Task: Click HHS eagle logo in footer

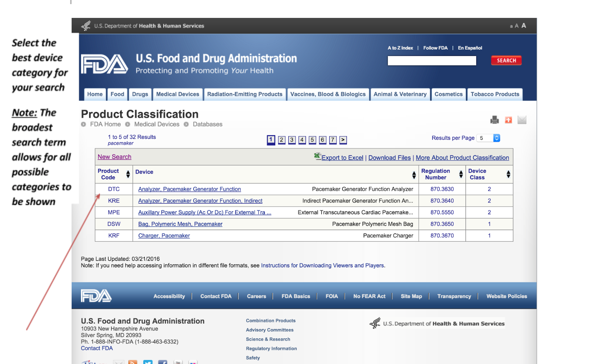Action: (375, 323)
